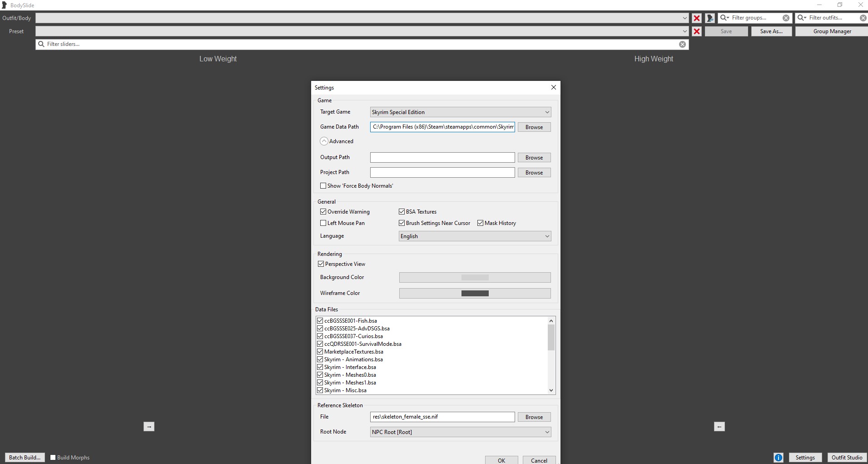Click the Game Data Path text field

point(442,127)
